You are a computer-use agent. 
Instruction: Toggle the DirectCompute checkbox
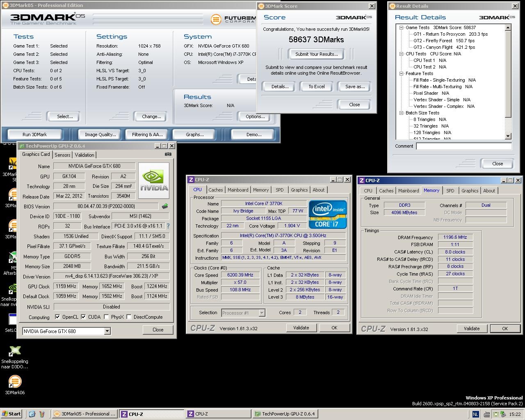tap(129, 317)
